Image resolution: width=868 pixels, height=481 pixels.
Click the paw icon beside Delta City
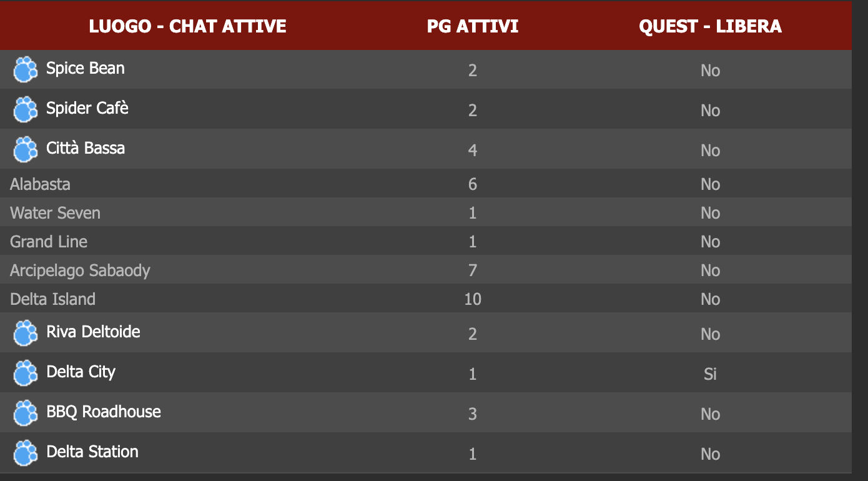26,373
